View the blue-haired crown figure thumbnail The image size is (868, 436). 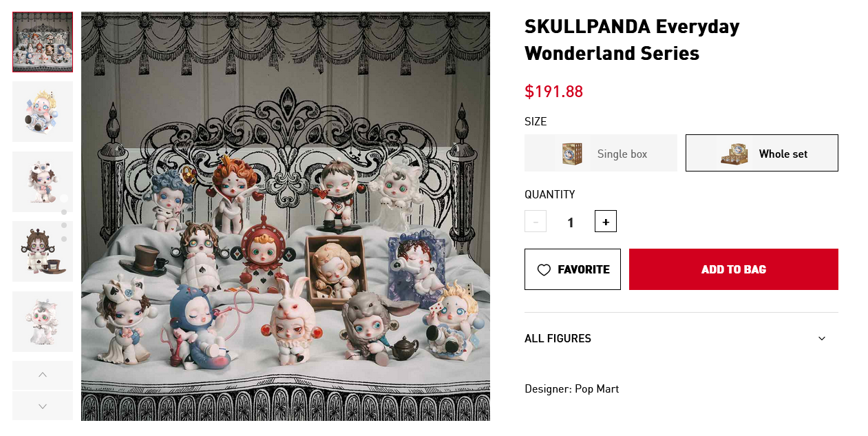[43, 112]
